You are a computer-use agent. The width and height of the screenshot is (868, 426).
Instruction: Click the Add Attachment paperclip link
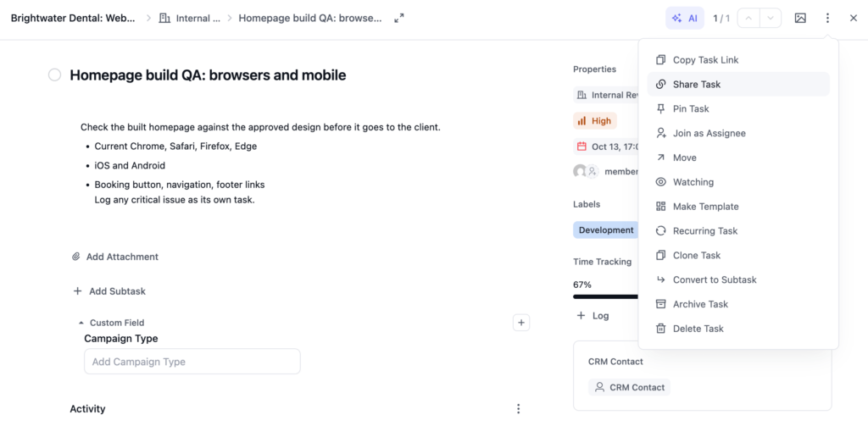coord(115,257)
